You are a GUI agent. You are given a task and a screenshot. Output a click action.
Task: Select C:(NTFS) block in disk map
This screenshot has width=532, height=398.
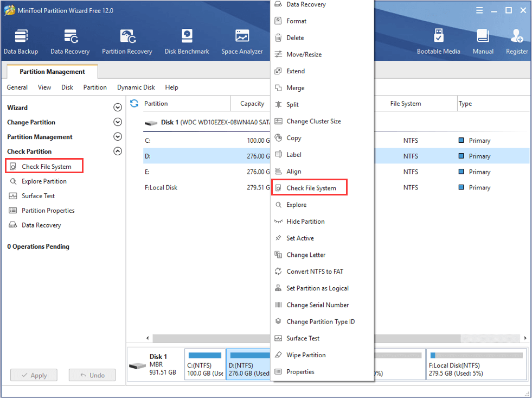pos(205,364)
